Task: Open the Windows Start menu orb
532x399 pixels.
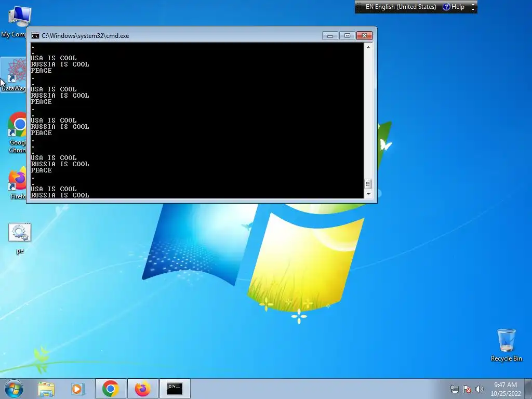Action: coord(14,389)
